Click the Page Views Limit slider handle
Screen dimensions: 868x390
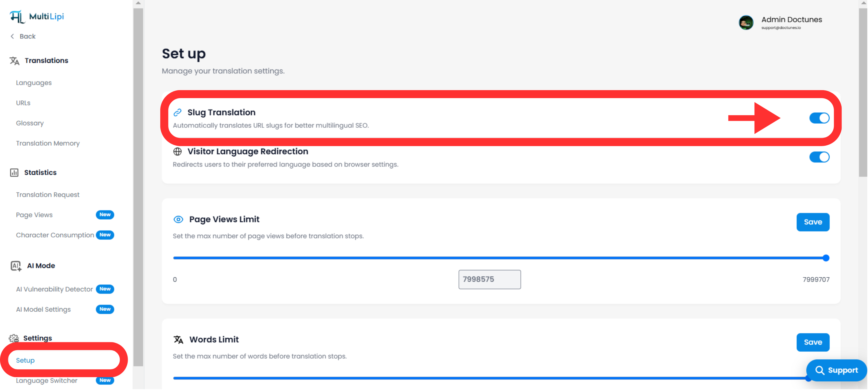pyautogui.click(x=826, y=258)
